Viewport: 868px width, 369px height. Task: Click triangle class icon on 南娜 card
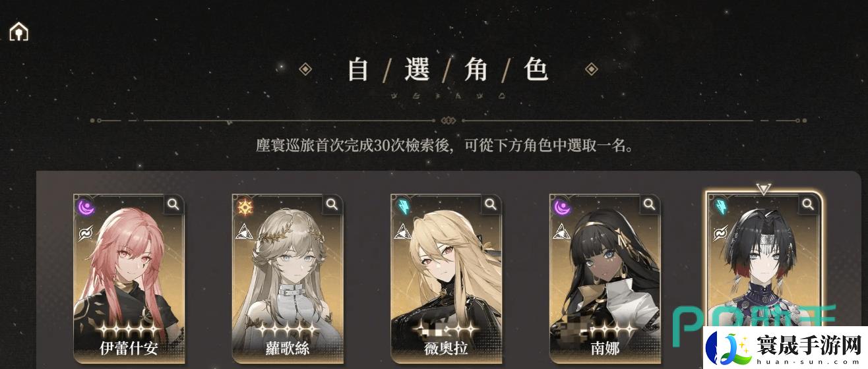coord(561,231)
